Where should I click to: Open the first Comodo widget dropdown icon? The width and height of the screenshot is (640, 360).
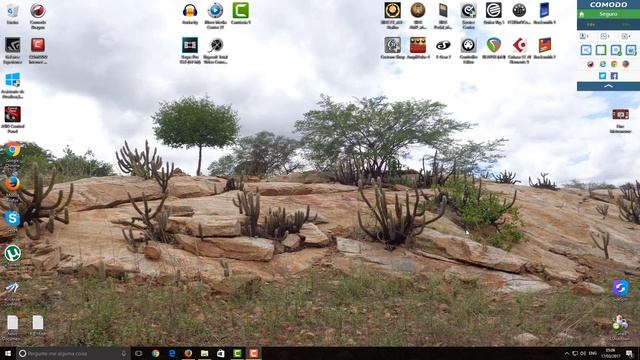pos(584,36)
